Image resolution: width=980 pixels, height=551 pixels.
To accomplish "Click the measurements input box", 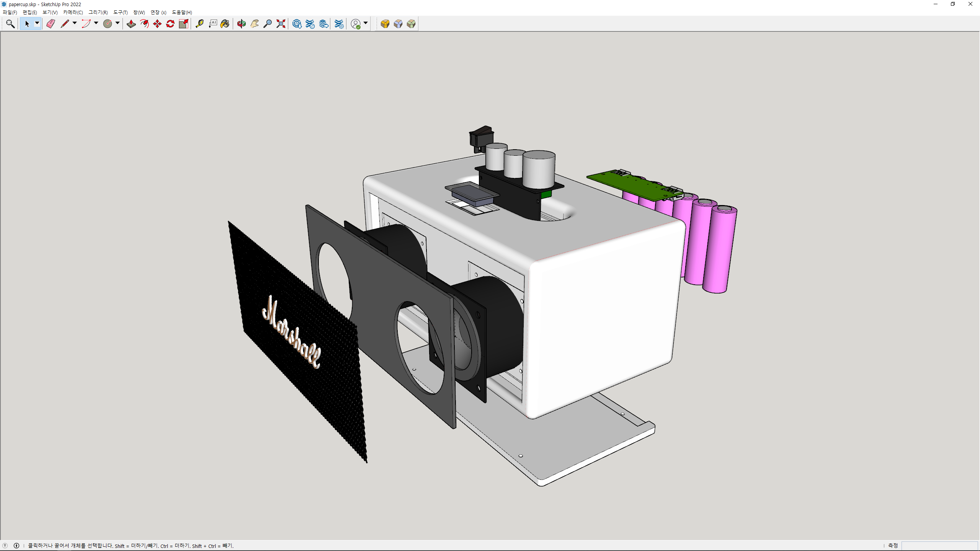I will tap(939, 545).
